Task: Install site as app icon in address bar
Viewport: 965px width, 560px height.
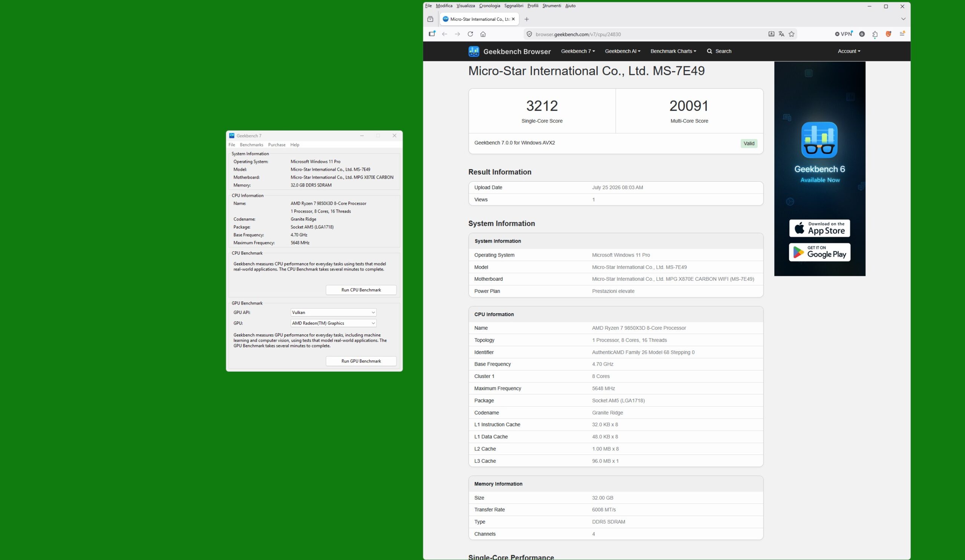Action: click(771, 34)
